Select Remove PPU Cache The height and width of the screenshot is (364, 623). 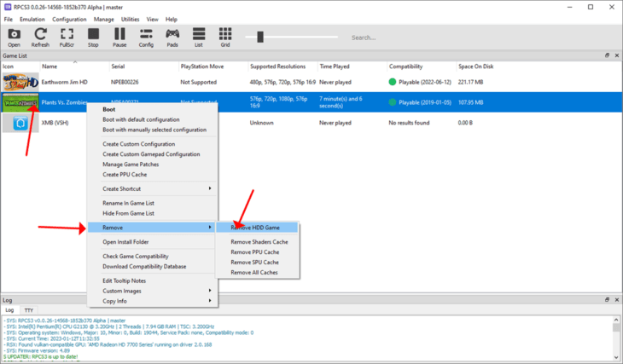(x=257, y=252)
